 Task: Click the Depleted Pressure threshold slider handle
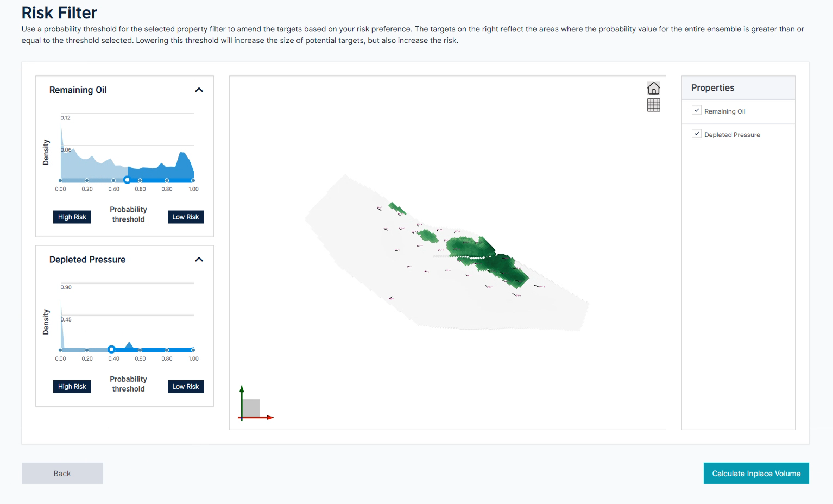point(111,349)
